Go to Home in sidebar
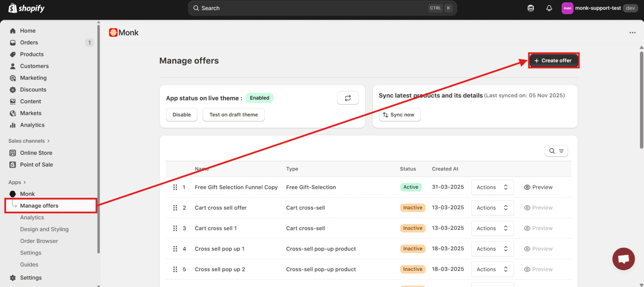 pyautogui.click(x=28, y=31)
